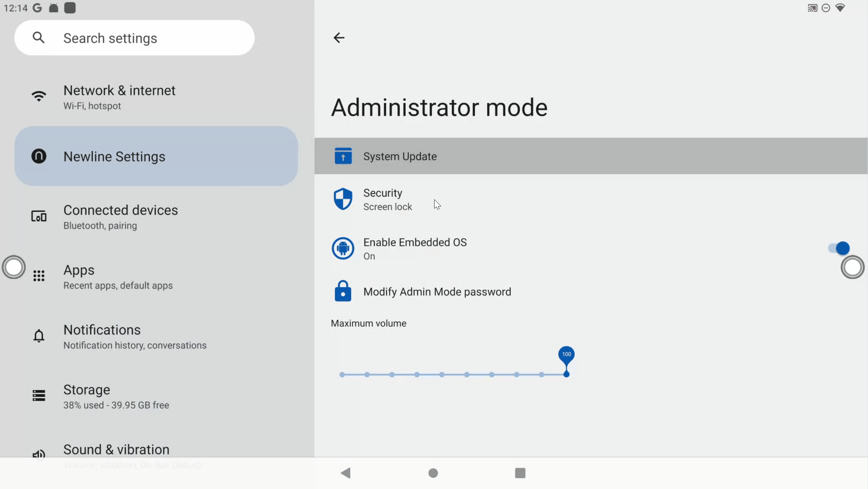
Task: Open Modify Admin Mode password
Action: [437, 292]
